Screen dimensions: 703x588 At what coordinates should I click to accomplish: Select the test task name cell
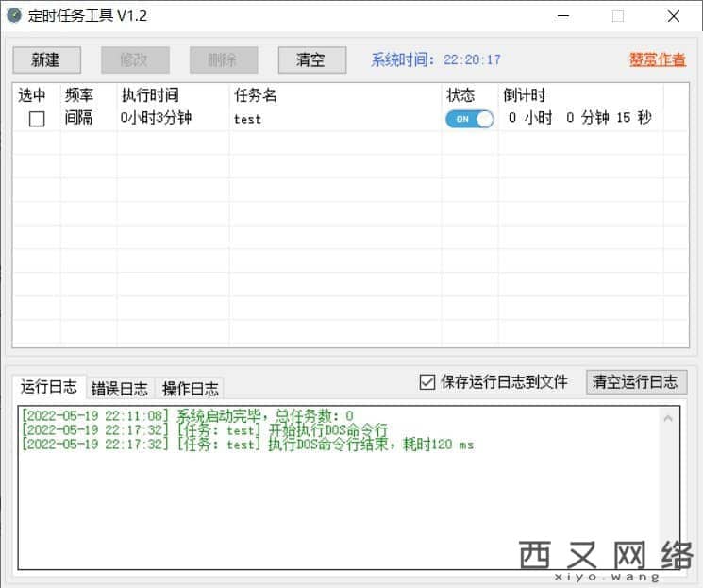[x=248, y=119]
